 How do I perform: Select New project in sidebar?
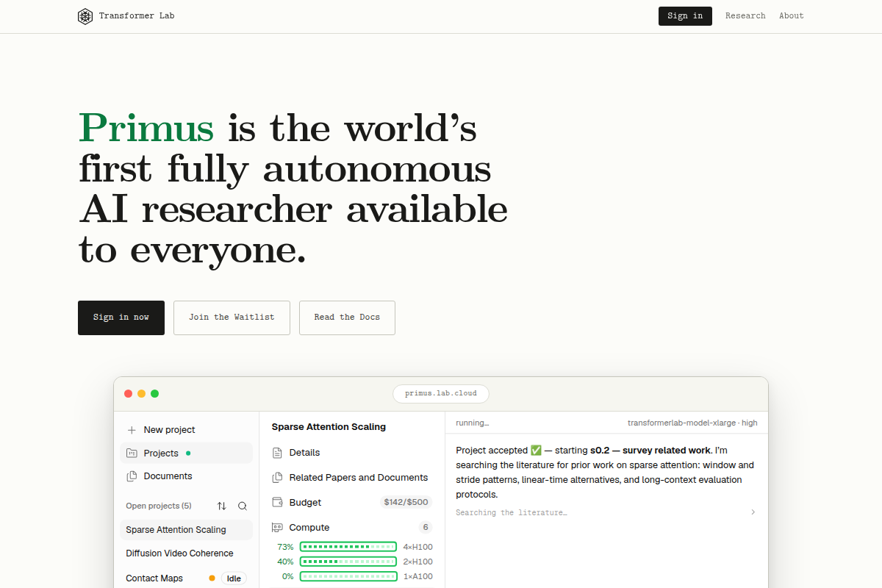tap(186, 430)
